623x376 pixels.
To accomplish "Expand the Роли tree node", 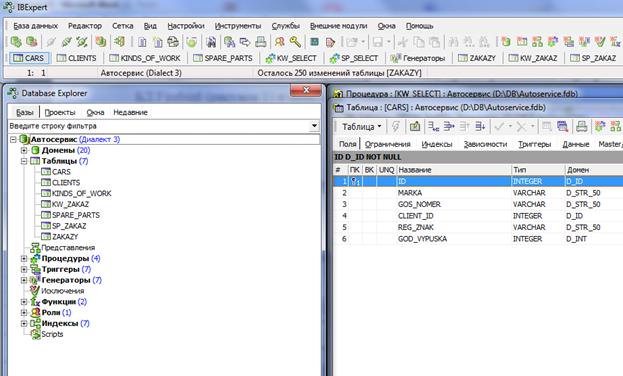I will [x=24, y=312].
